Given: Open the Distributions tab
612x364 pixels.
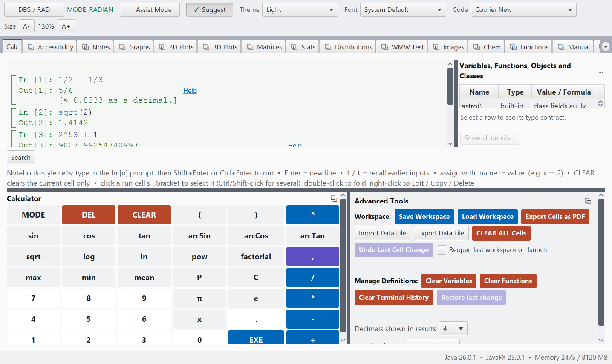Looking at the screenshot, I should pyautogui.click(x=348, y=47).
